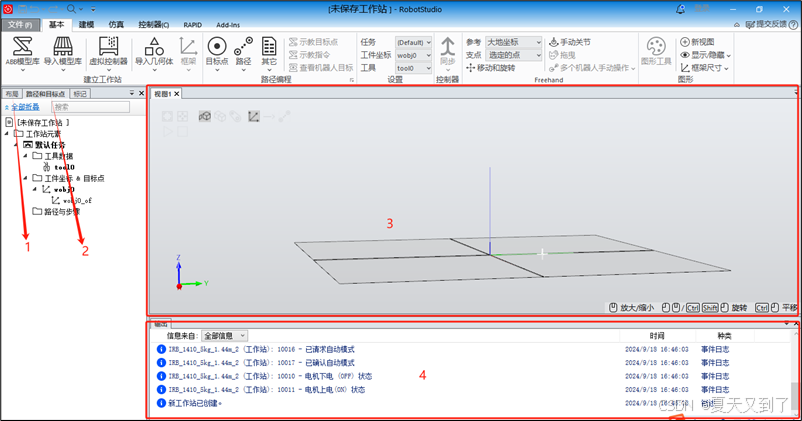Open the 文件 file menu
Screen dimensions: 802x421
pos(20,25)
